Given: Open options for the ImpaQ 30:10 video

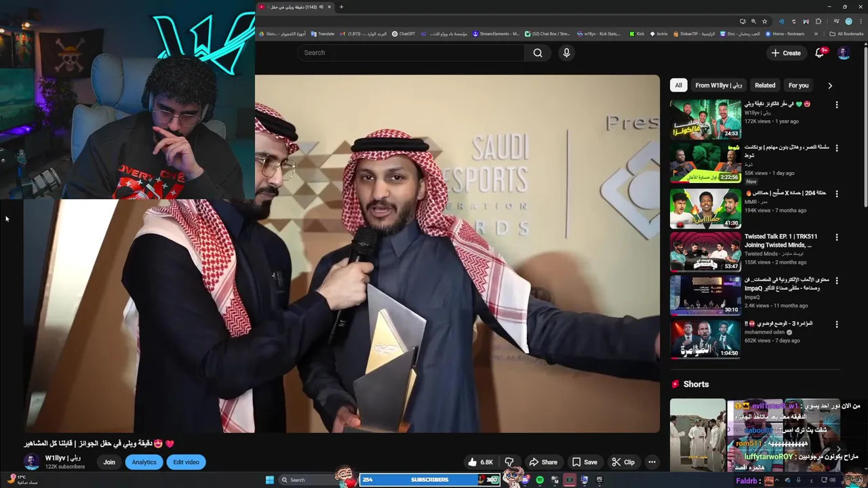Looking at the screenshot, I should coord(837,281).
